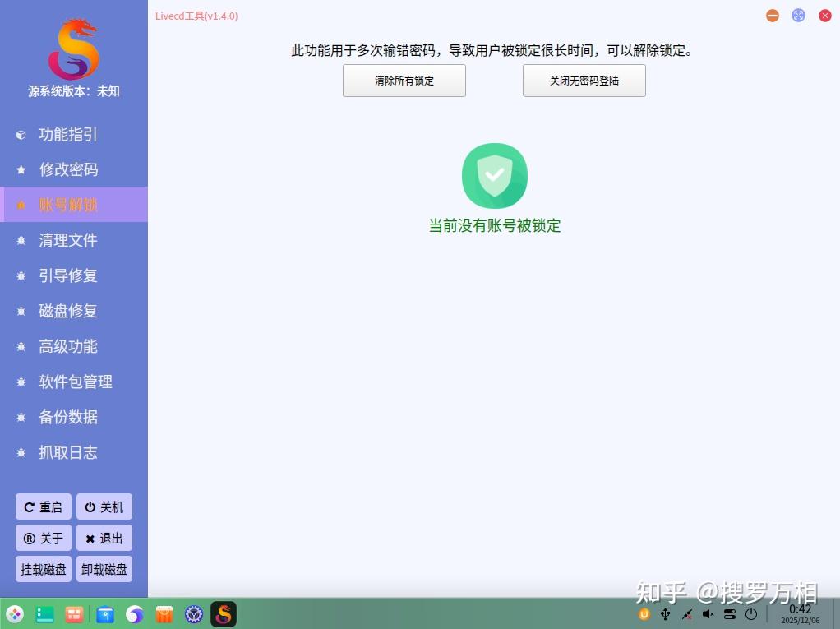Screen dimensions: 840x629
Task: Open the 高级功能 advanced functions panel
Action: pyautogui.click(x=67, y=346)
